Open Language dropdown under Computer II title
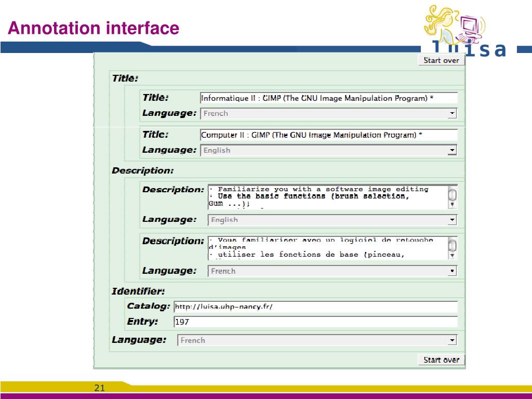The image size is (532, 399). pyautogui.click(x=328, y=150)
